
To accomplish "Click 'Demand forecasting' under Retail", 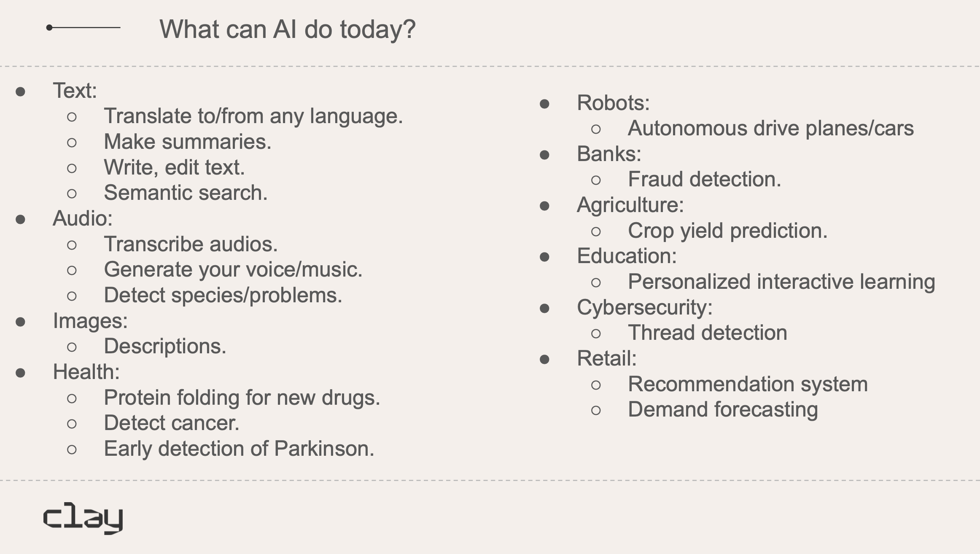I will pos(723,409).
